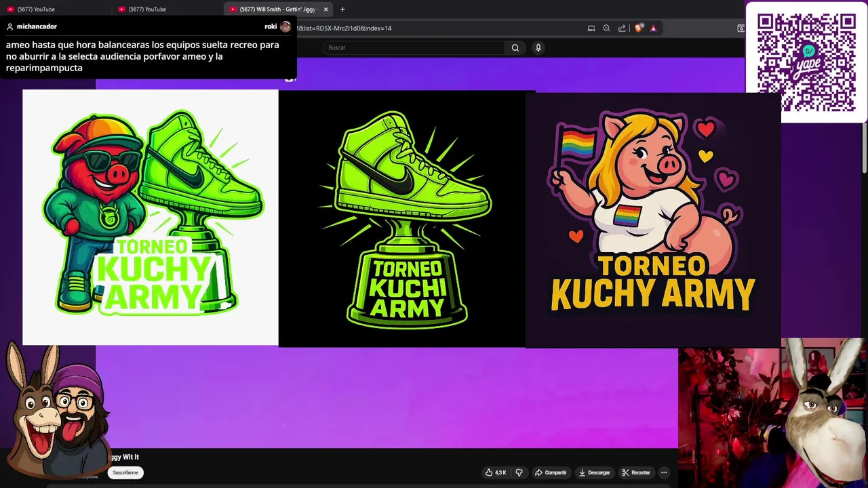
Task: Click the install/cast screen icon in address bar
Action: click(x=591, y=28)
